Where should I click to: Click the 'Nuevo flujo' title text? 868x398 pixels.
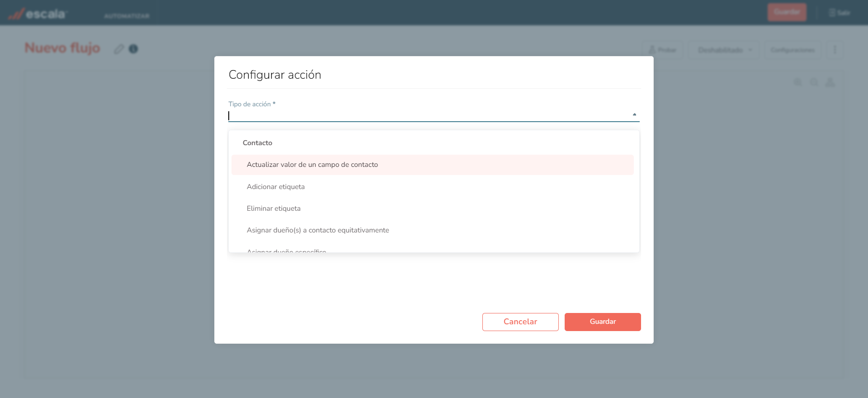click(x=62, y=48)
